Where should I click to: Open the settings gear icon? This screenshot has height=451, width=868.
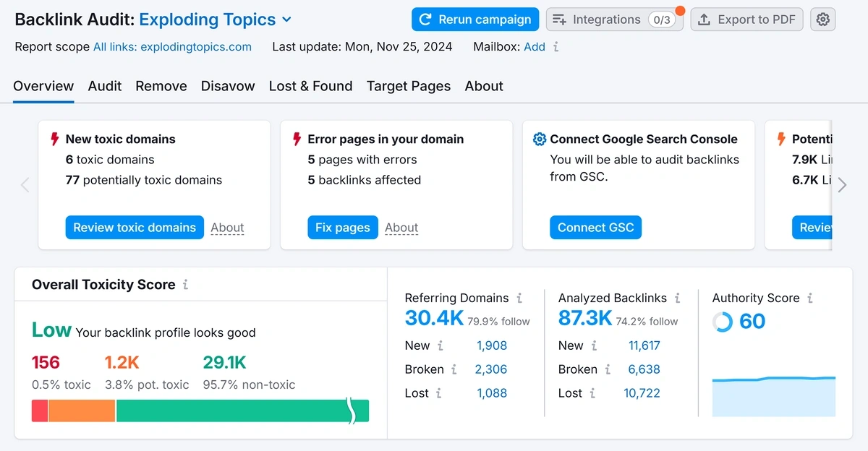click(x=822, y=20)
